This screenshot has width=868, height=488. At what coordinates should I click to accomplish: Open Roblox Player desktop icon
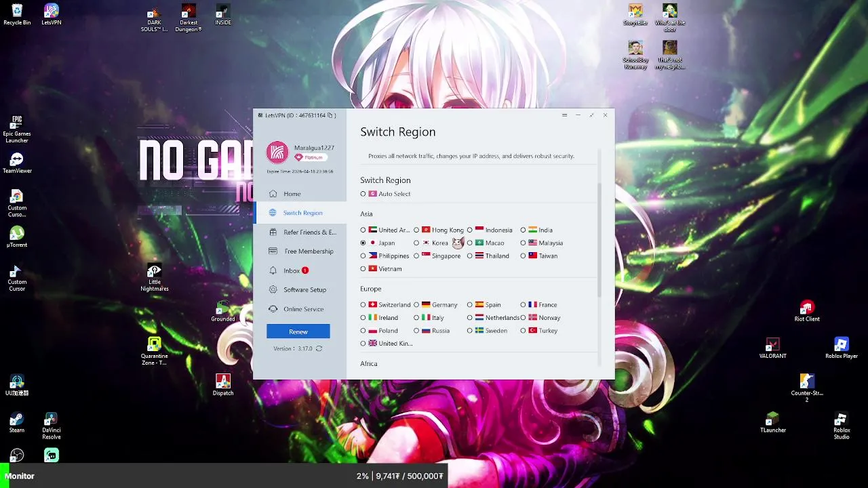(x=842, y=348)
